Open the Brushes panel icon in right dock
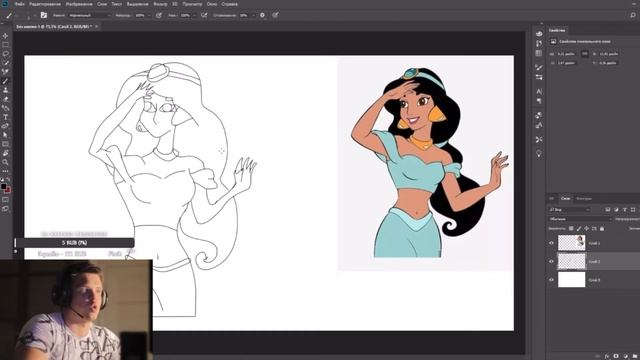Screen dimensions: 640x360 point(539,67)
